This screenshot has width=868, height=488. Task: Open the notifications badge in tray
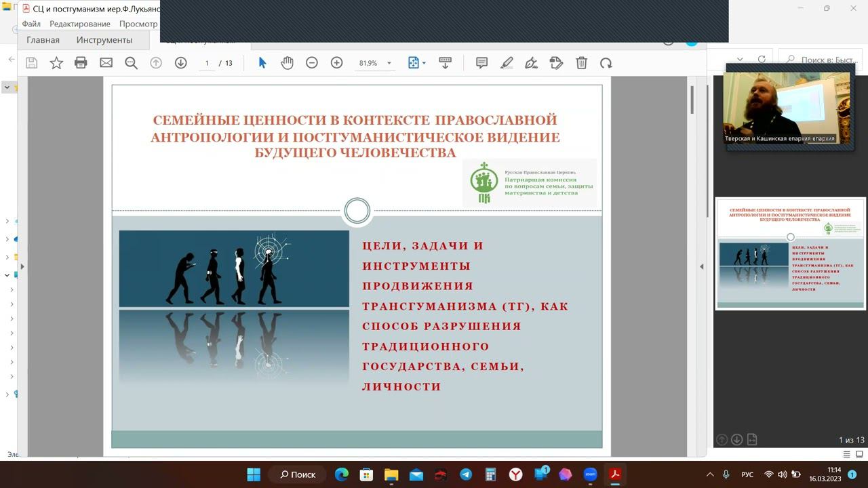click(x=853, y=474)
